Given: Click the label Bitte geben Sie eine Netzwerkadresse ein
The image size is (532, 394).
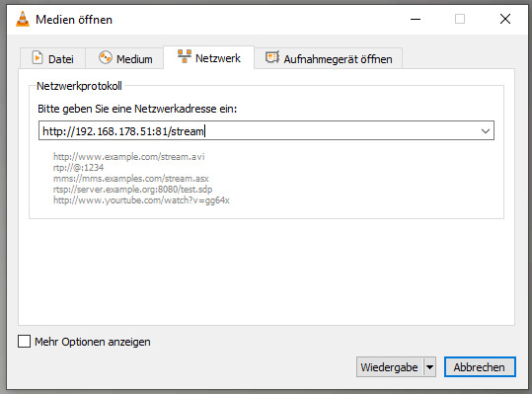Looking at the screenshot, I should pyautogui.click(x=137, y=109).
